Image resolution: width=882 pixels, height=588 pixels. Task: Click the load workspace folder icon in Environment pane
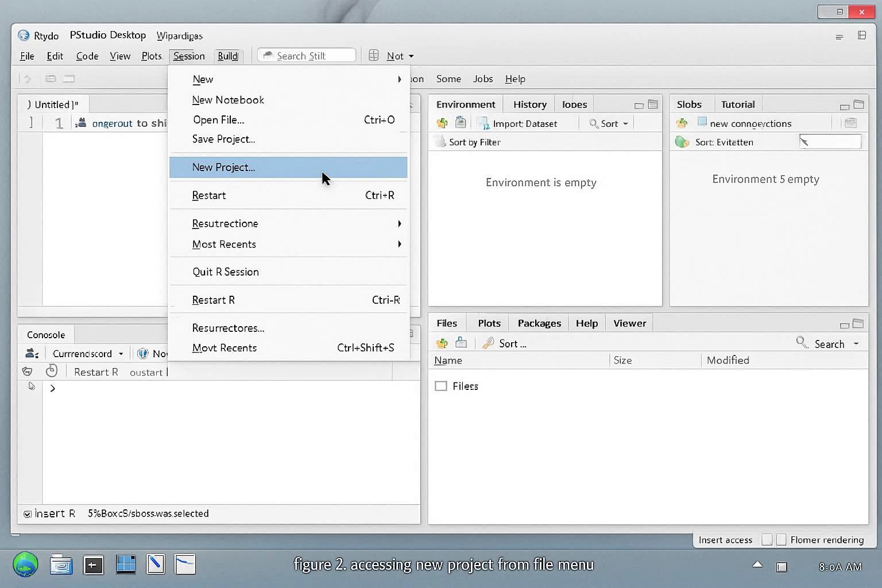click(x=442, y=123)
